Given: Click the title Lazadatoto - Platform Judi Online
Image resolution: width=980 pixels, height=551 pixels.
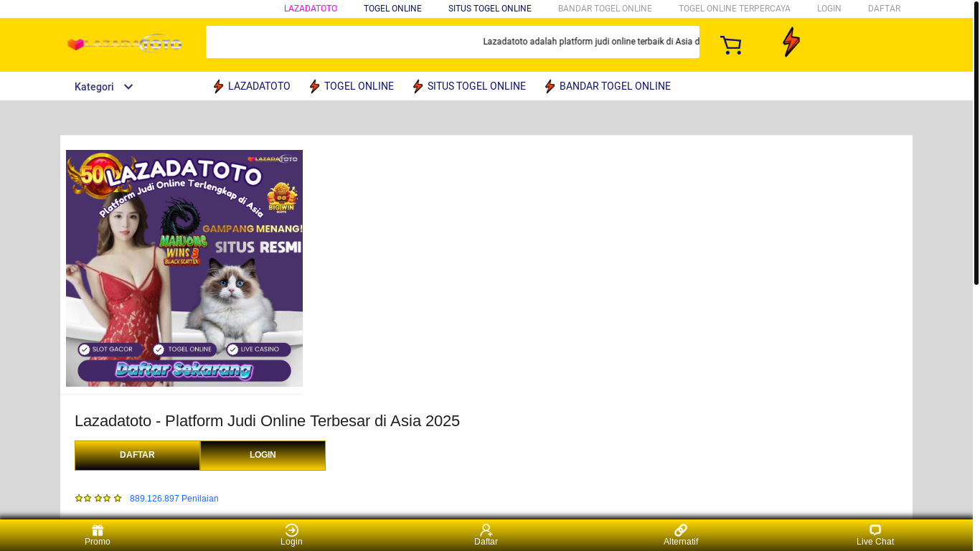Looking at the screenshot, I should (267, 421).
